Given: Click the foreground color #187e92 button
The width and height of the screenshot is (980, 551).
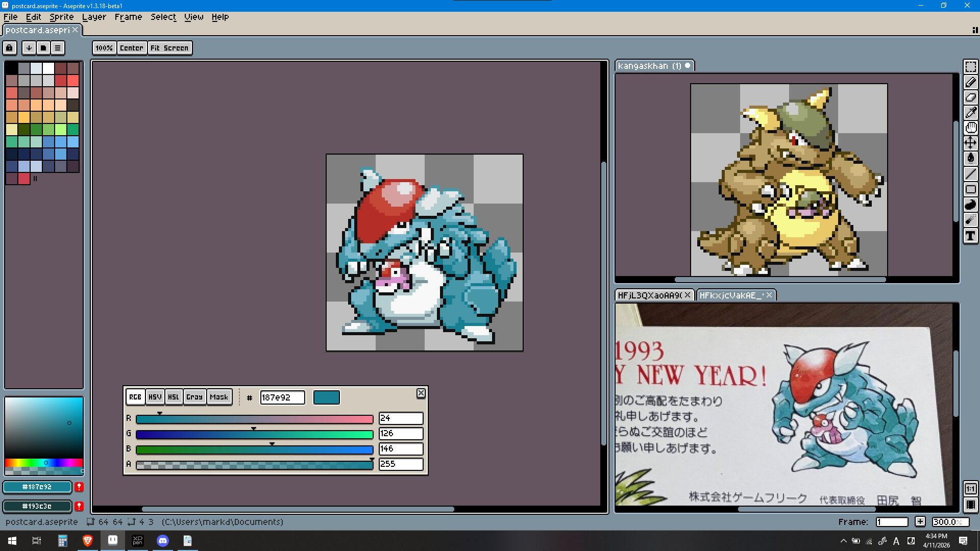Looking at the screenshot, I should pos(37,487).
